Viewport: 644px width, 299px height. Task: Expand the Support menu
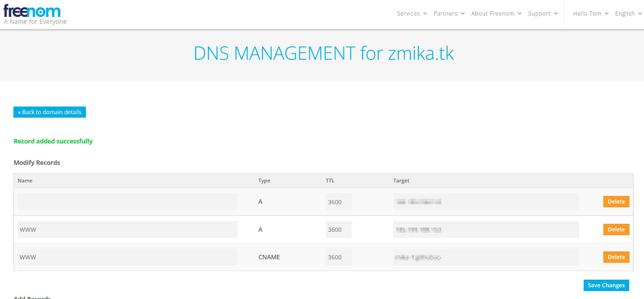[x=543, y=13]
